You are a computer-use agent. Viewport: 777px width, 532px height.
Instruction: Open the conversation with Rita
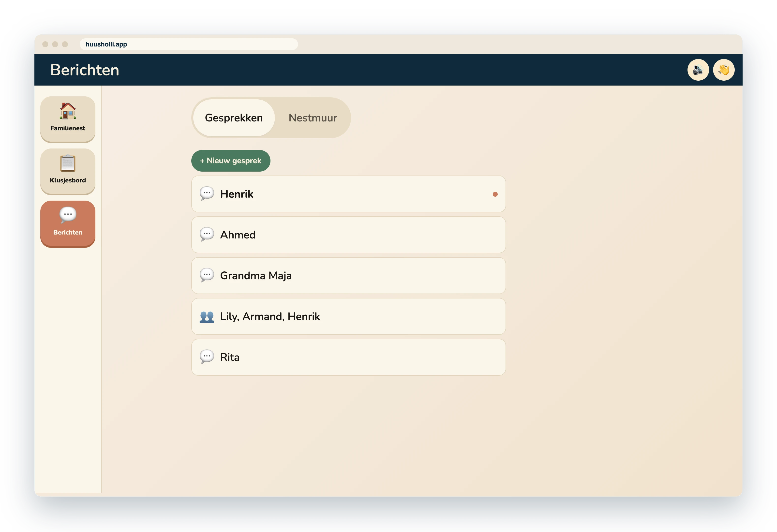(x=348, y=357)
